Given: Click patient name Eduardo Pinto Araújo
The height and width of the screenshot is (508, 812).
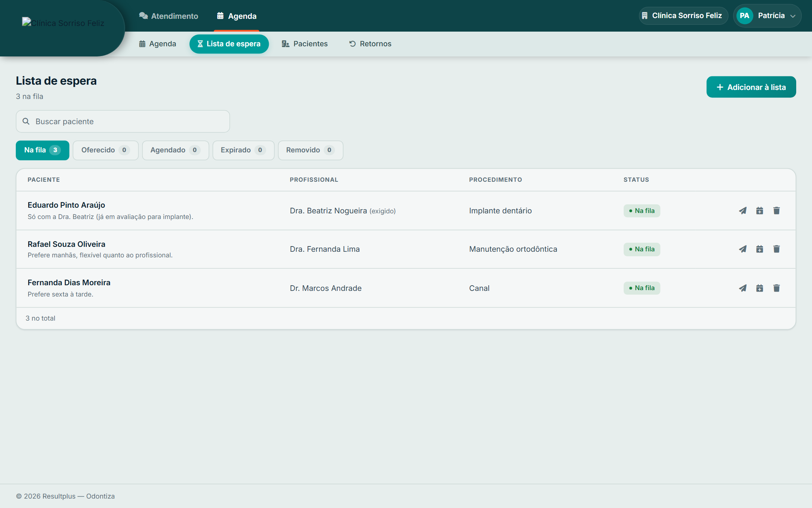Looking at the screenshot, I should pyautogui.click(x=66, y=205).
